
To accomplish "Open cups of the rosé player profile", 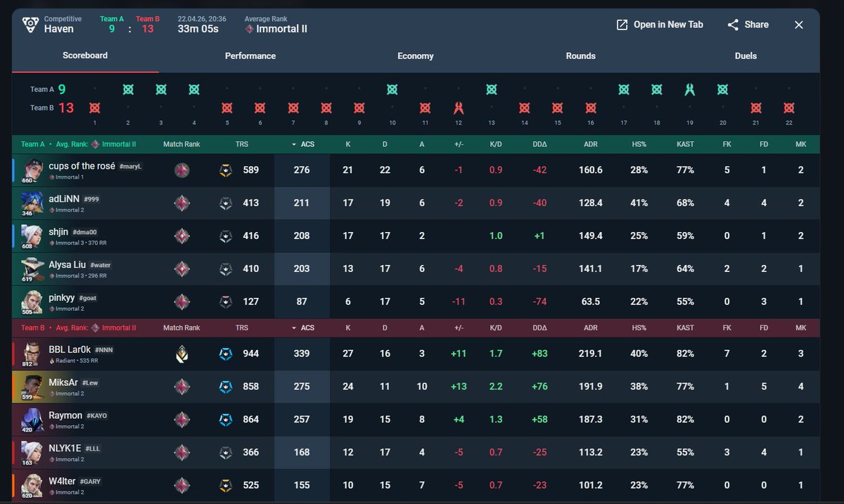I will [x=82, y=166].
